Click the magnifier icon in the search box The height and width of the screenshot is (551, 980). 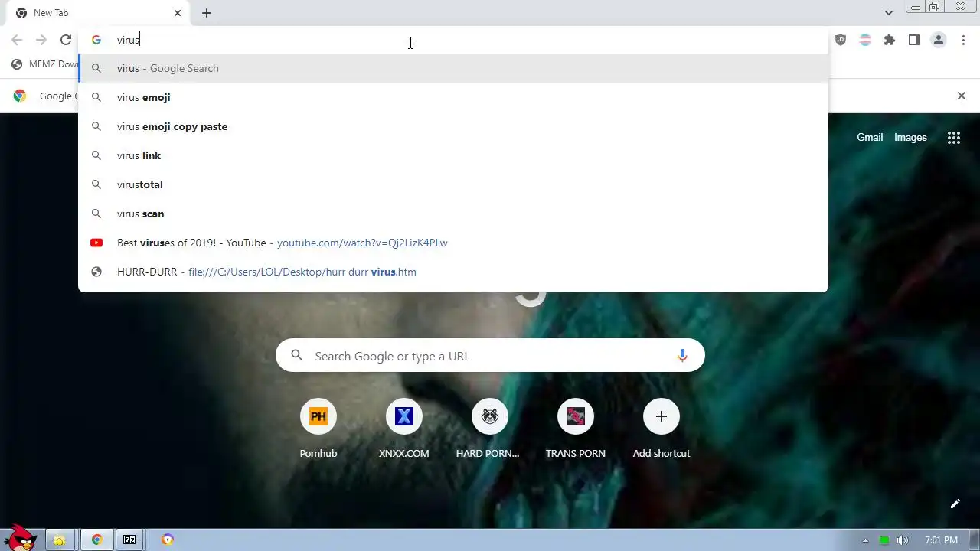point(297,356)
